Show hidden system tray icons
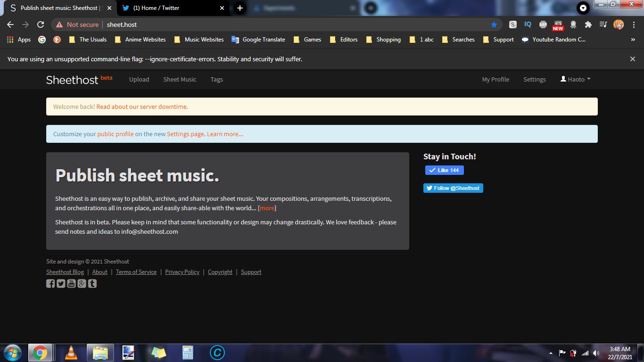This screenshot has width=644, height=362. [551, 353]
